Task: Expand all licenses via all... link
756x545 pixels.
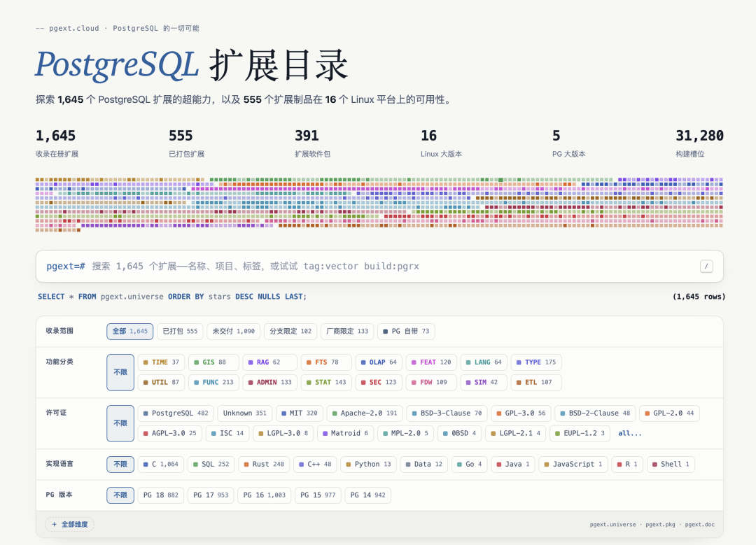Action: click(x=630, y=433)
